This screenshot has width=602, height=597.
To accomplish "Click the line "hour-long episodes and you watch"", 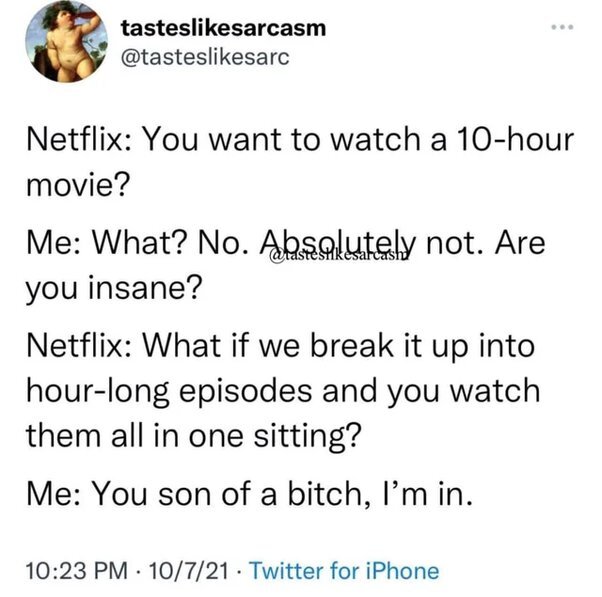I will [283, 392].
